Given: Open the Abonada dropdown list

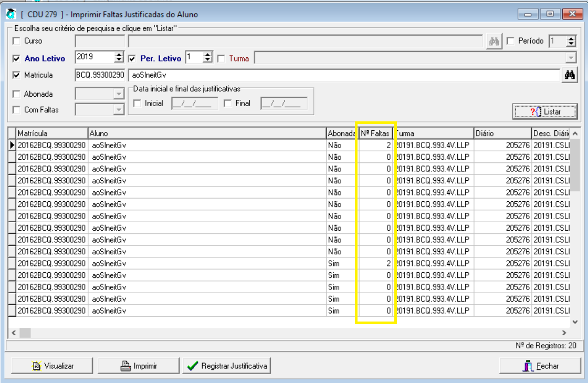Looking at the screenshot, I should coord(118,95).
